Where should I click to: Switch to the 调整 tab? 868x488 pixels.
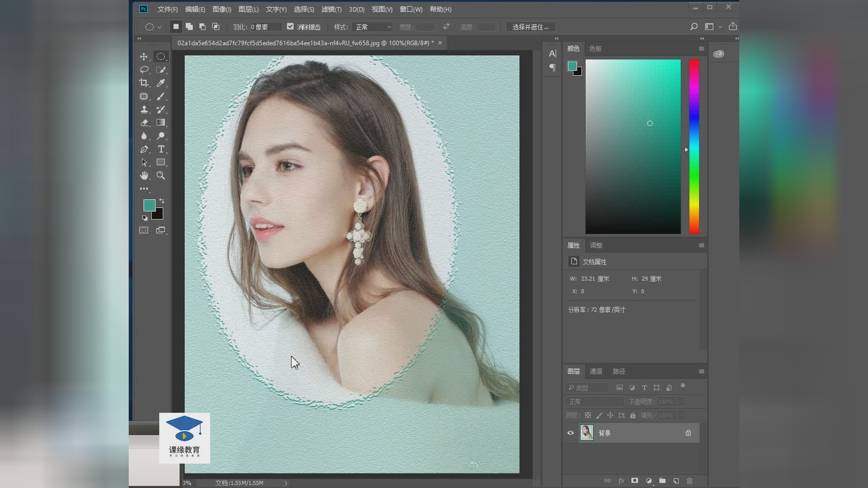(x=596, y=245)
